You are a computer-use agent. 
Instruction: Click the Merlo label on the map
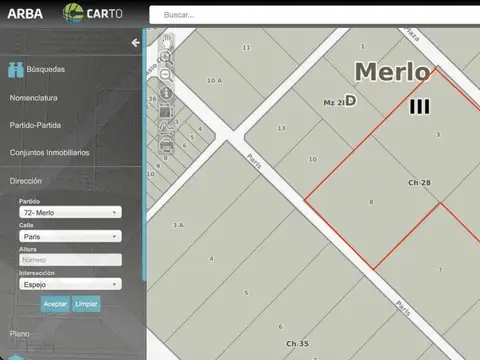point(393,72)
